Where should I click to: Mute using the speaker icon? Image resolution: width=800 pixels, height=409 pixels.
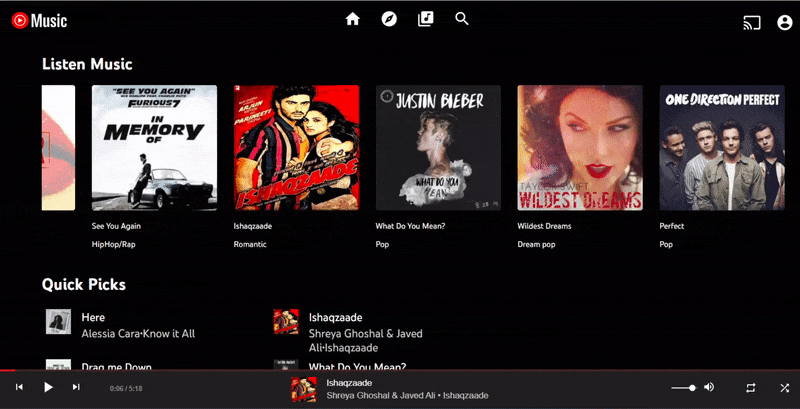pyautogui.click(x=709, y=387)
